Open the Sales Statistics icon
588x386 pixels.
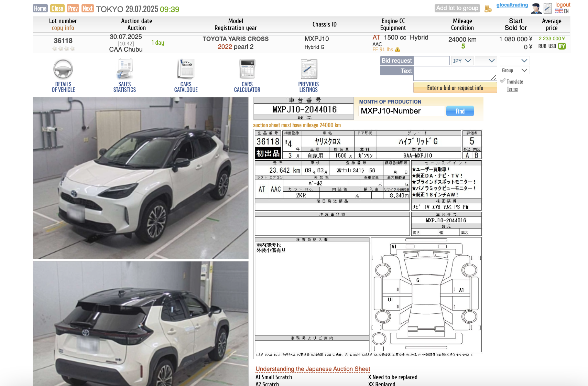point(124,69)
